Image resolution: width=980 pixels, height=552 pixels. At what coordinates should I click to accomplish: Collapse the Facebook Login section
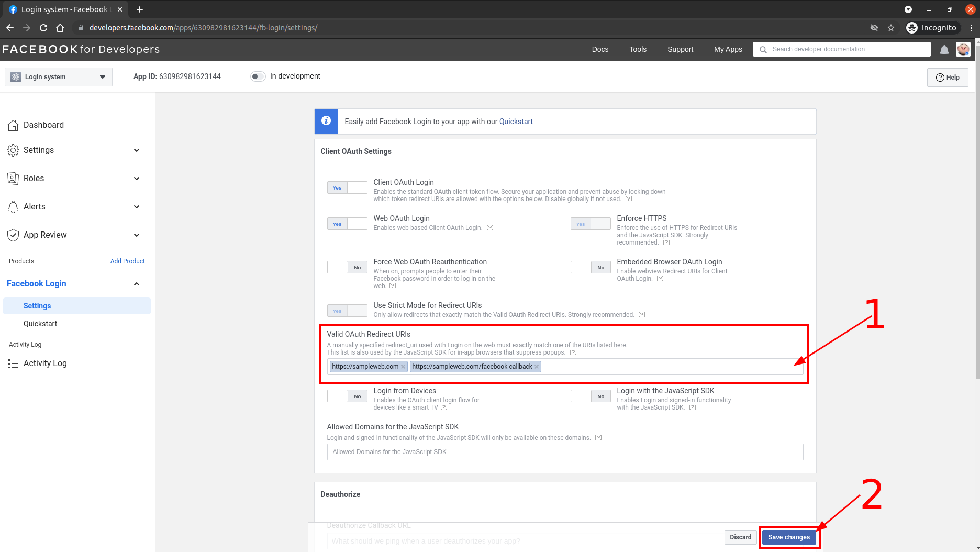click(136, 284)
